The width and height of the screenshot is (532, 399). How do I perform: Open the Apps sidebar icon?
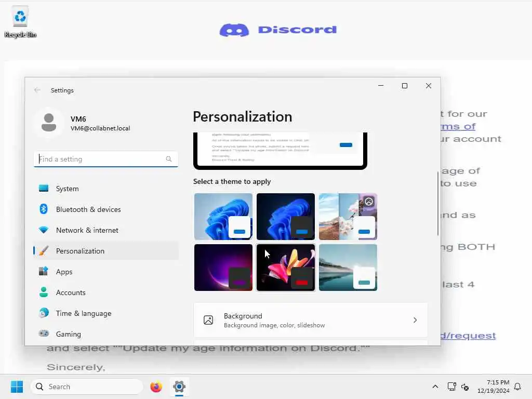44,271
